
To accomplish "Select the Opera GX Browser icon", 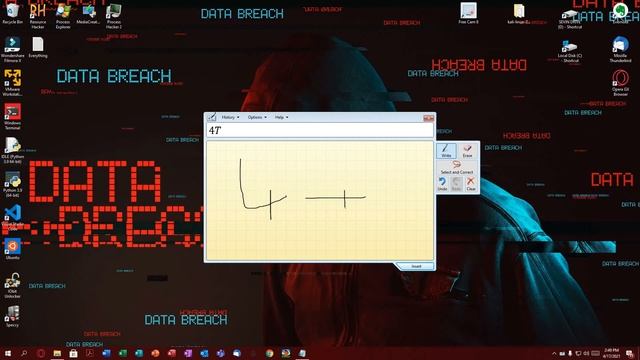I will tap(620, 83).
